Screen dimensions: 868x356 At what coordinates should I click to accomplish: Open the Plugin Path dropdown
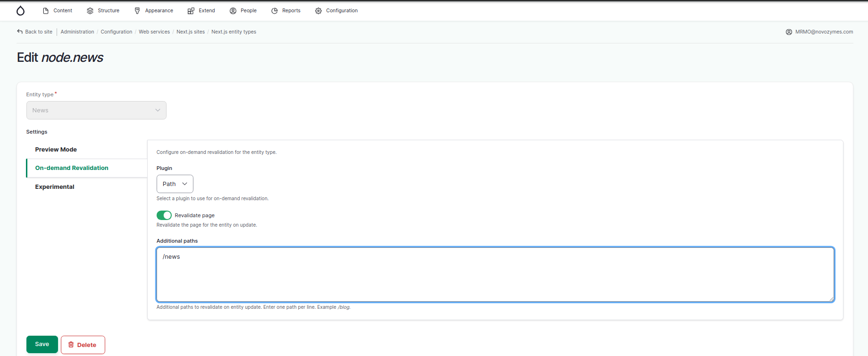[x=175, y=184]
